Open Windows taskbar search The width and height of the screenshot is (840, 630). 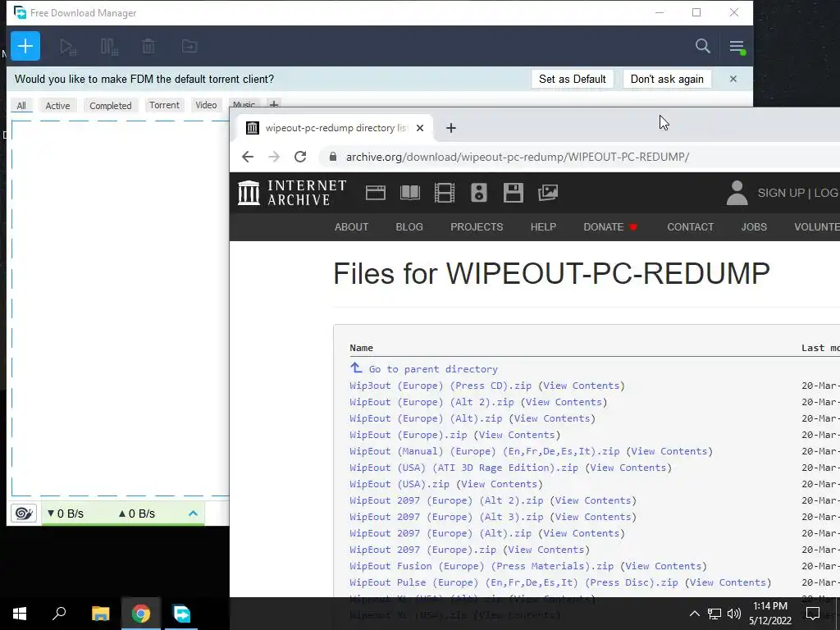click(x=59, y=614)
